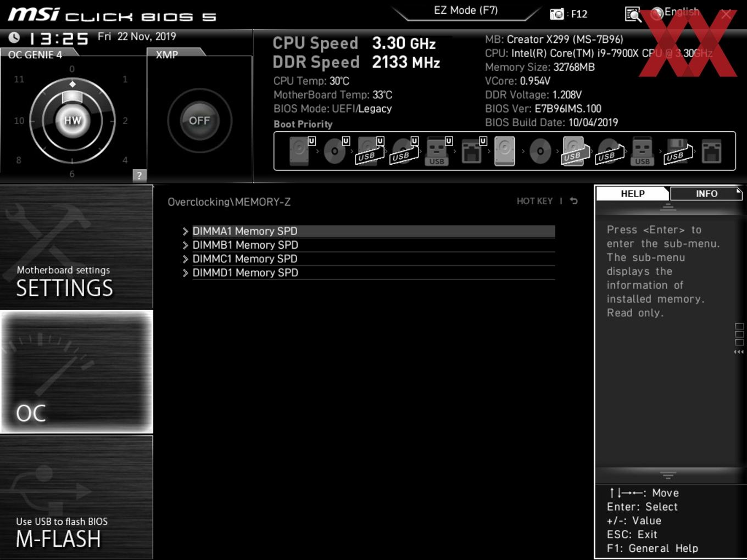Open the question mark help for OC Genie

(x=140, y=175)
